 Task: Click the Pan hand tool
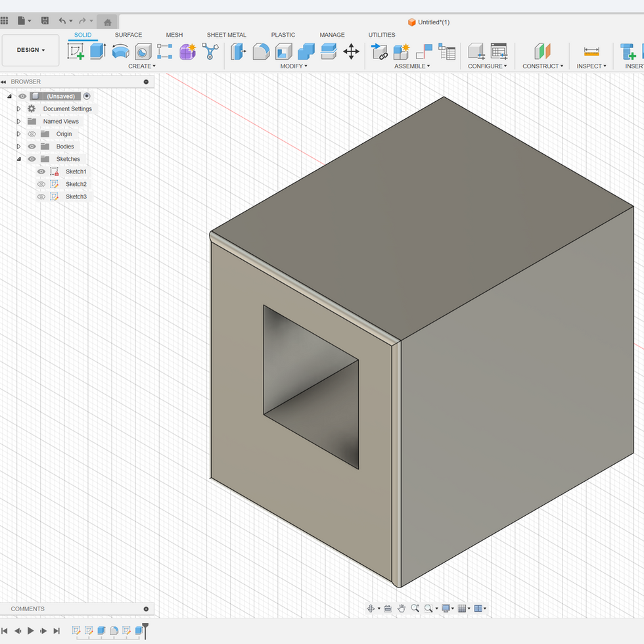pyautogui.click(x=401, y=609)
